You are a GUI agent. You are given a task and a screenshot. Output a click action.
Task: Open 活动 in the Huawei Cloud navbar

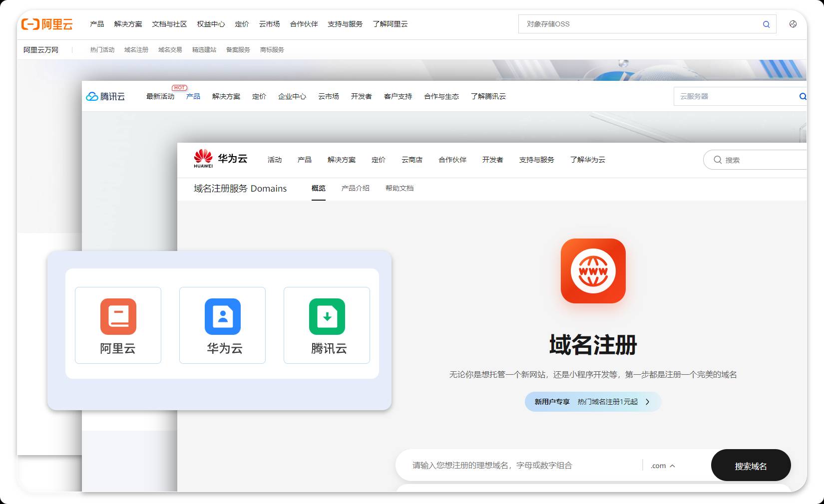[x=275, y=160]
